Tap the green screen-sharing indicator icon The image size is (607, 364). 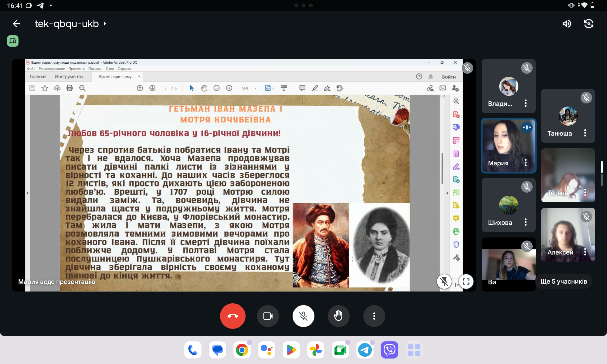[x=13, y=41]
